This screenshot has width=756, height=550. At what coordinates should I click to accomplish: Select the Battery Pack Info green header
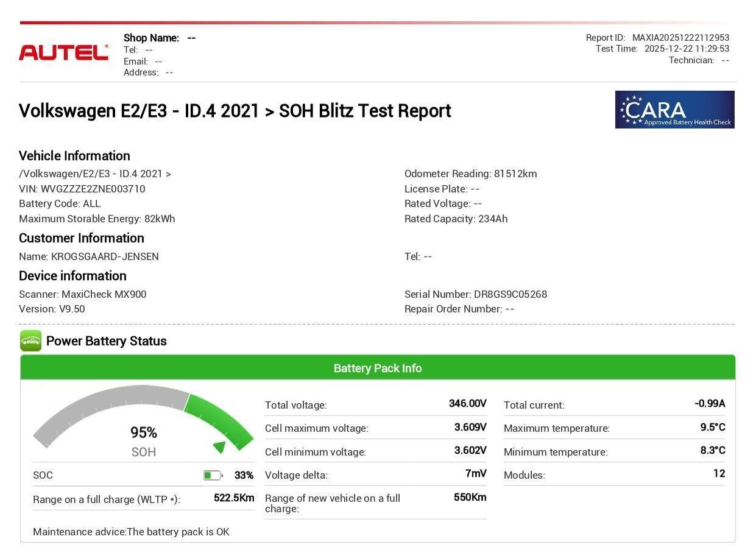[x=378, y=368]
